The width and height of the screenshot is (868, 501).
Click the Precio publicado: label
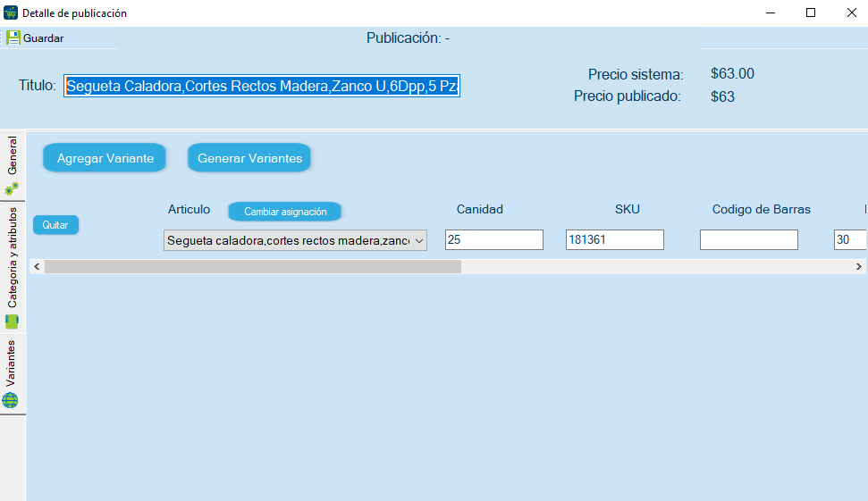coord(628,96)
